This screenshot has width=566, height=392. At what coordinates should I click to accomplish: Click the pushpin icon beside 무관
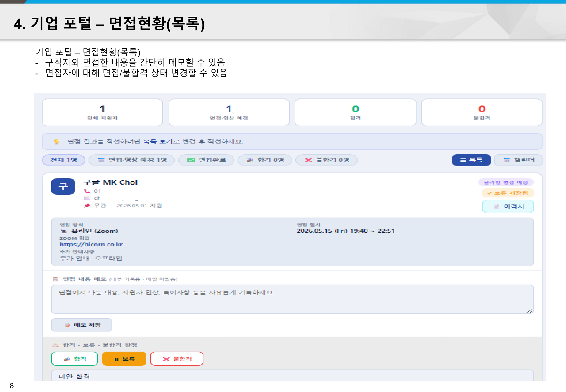(x=87, y=206)
